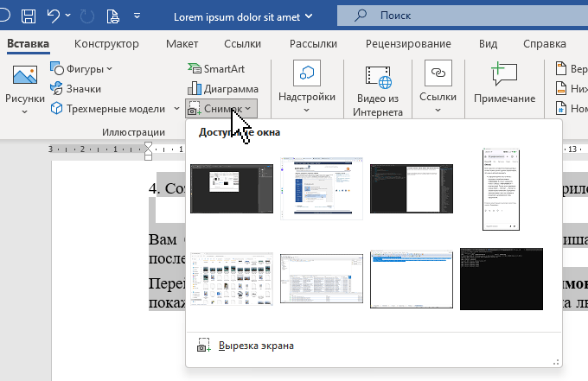Screen dimensions: 588x381
Task: Click Видео из Интернета button
Action: (378, 90)
